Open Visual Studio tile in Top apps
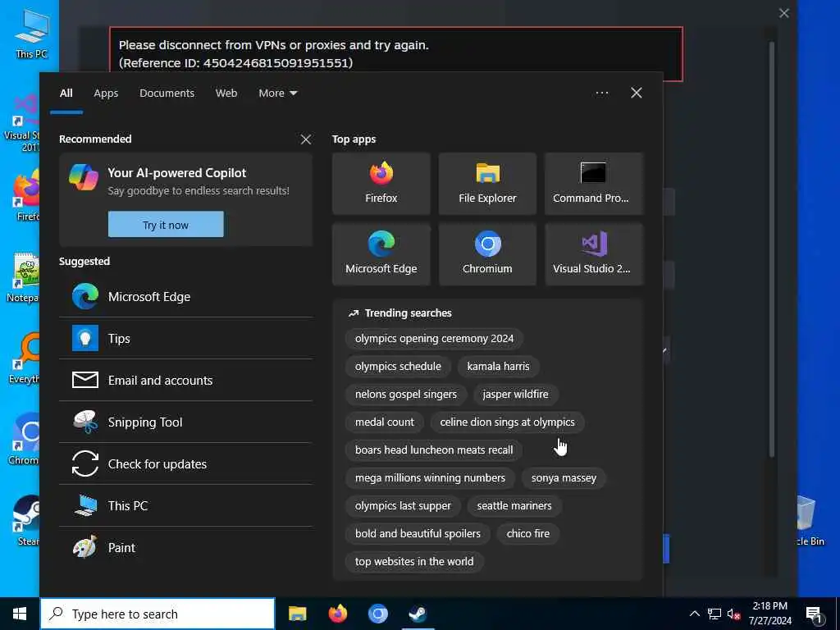This screenshot has height=630, width=840. coord(594,254)
